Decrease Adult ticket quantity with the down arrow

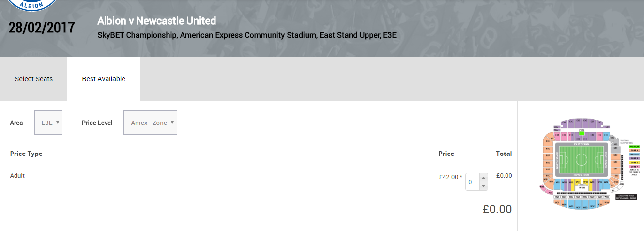click(x=483, y=186)
